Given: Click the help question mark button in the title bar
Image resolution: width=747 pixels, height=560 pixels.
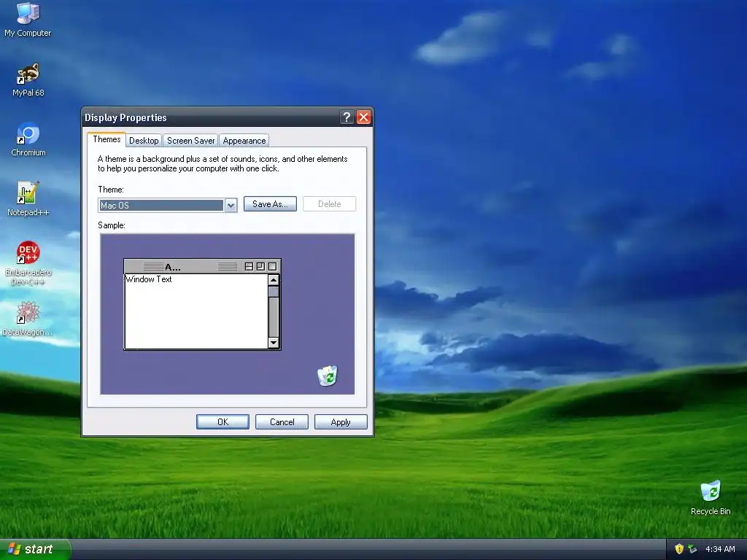Looking at the screenshot, I should (x=347, y=117).
